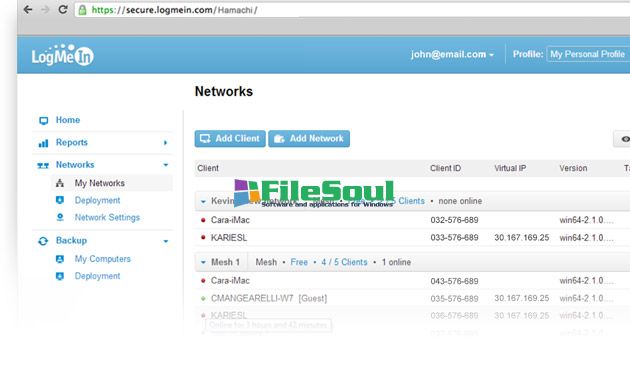Reload the page with refresh icon
This screenshot has height=388, width=630.
(63, 9)
